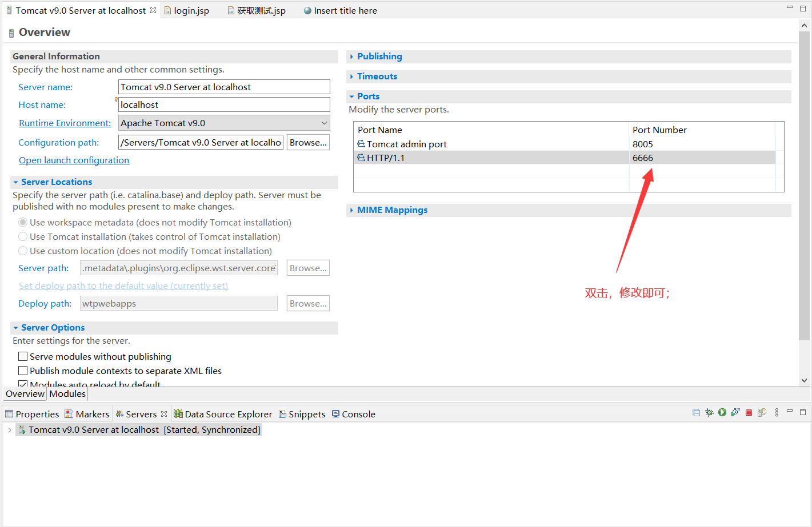
Task: Select Use workspace metadata radio option
Action: 23,222
